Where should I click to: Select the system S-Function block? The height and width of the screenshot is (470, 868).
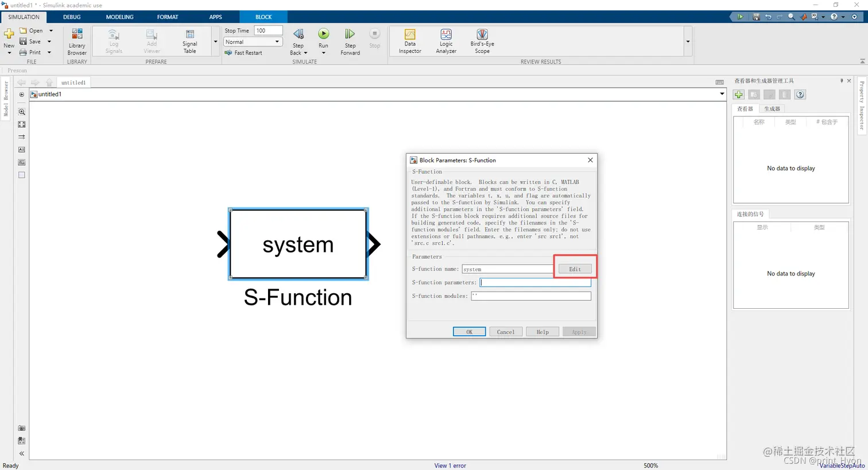(x=298, y=244)
